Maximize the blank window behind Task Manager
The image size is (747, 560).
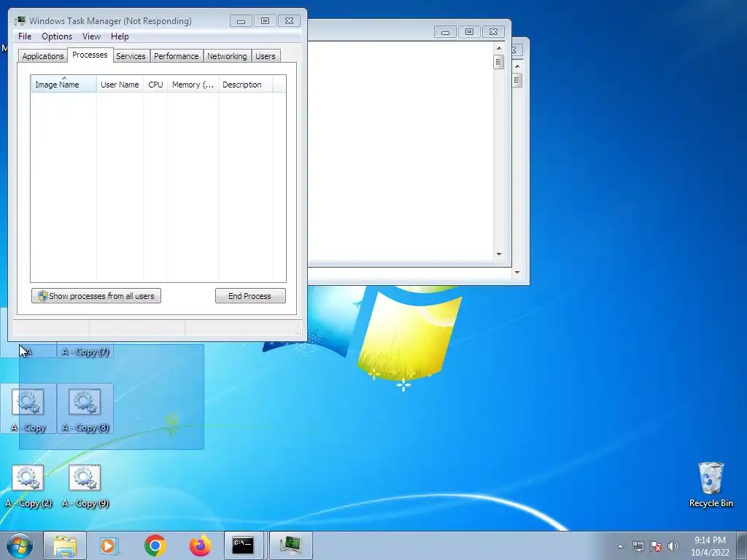tap(469, 32)
